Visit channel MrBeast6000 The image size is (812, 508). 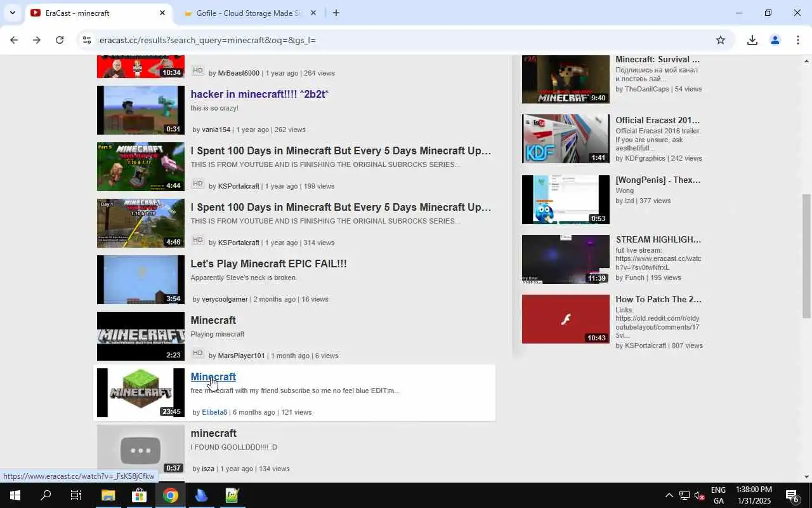[x=239, y=73]
